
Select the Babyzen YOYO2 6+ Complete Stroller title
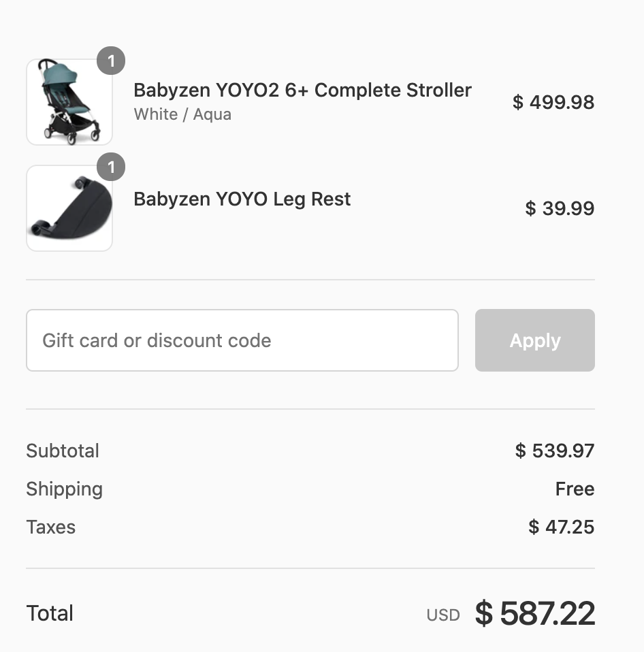pyautogui.click(x=302, y=91)
